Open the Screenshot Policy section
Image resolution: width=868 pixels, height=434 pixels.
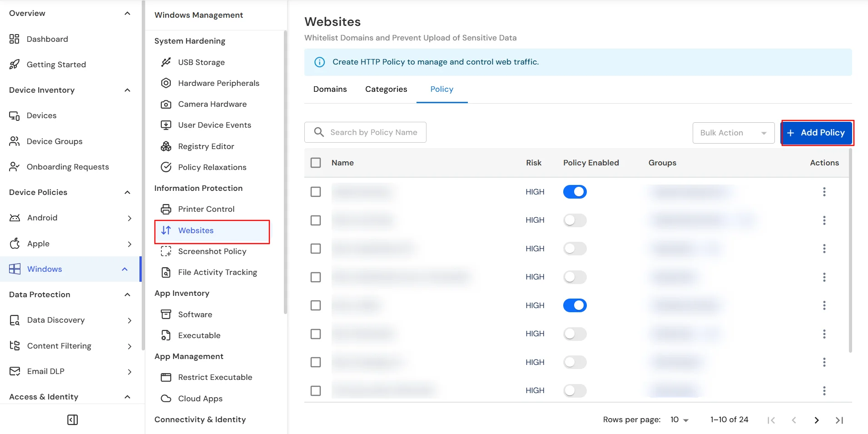166,251
